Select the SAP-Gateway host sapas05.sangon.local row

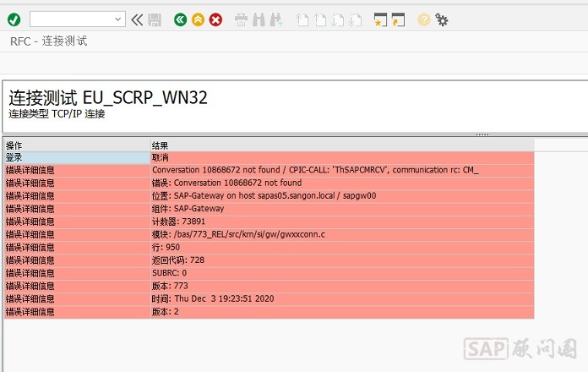click(x=269, y=196)
